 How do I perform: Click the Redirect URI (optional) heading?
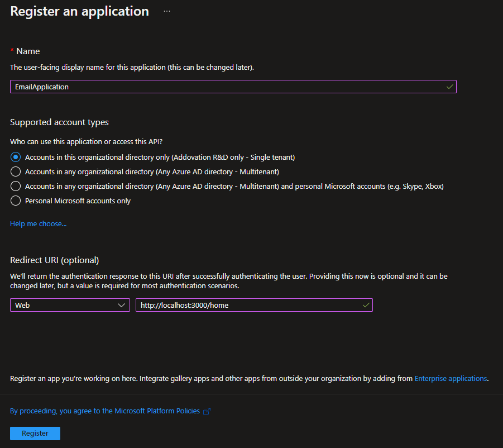55,260
